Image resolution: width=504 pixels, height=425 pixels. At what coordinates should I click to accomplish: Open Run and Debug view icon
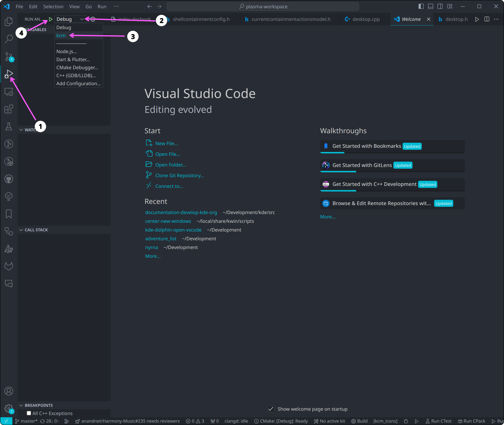[x=9, y=74]
